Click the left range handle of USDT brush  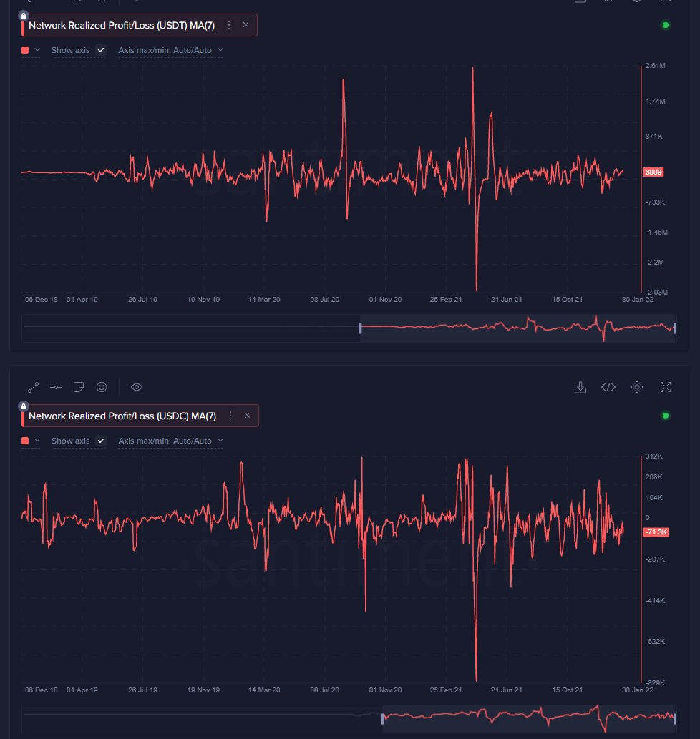(x=360, y=328)
